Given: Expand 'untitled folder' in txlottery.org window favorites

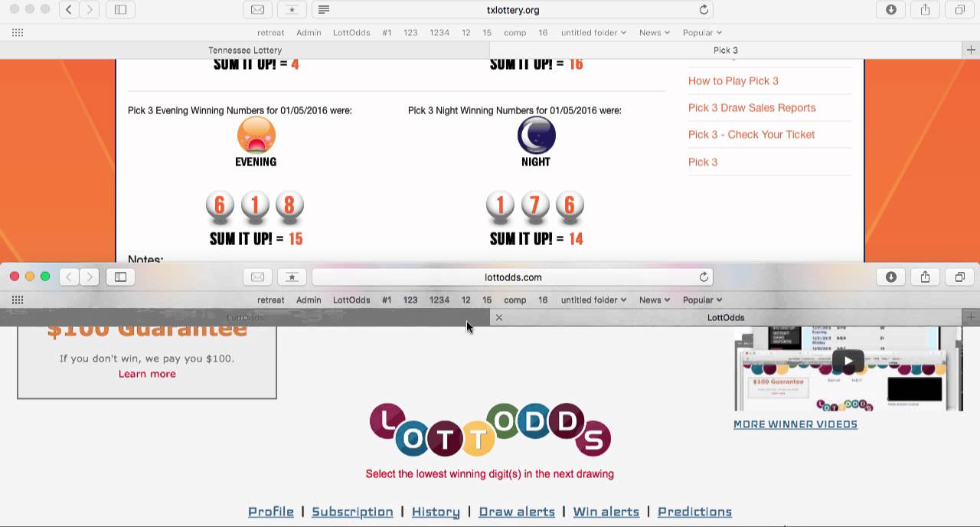Looking at the screenshot, I should click(593, 32).
